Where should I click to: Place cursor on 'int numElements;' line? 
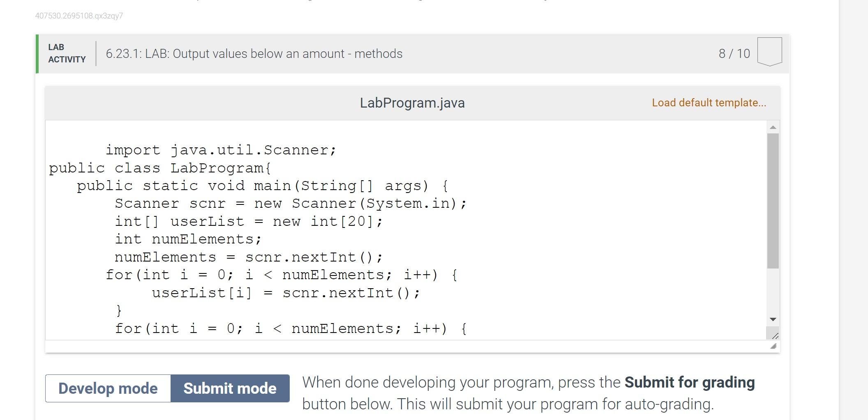[188, 239]
